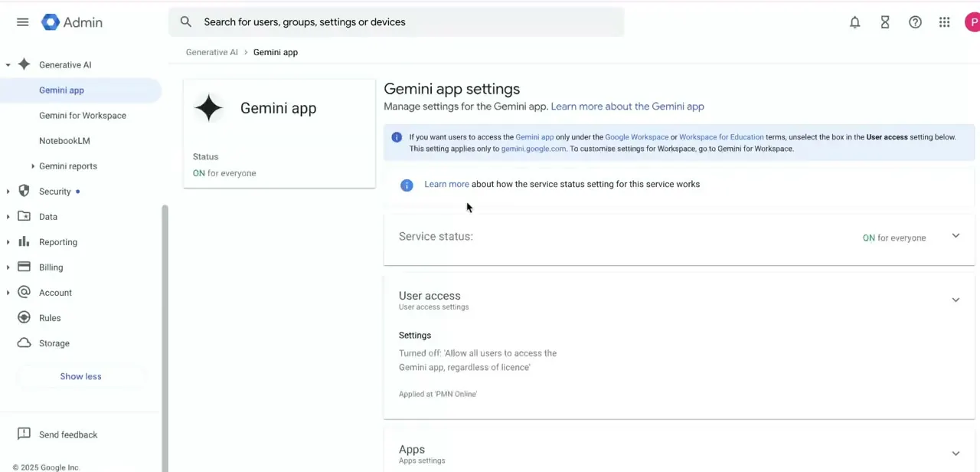Click the Storage cloud icon

click(x=24, y=343)
